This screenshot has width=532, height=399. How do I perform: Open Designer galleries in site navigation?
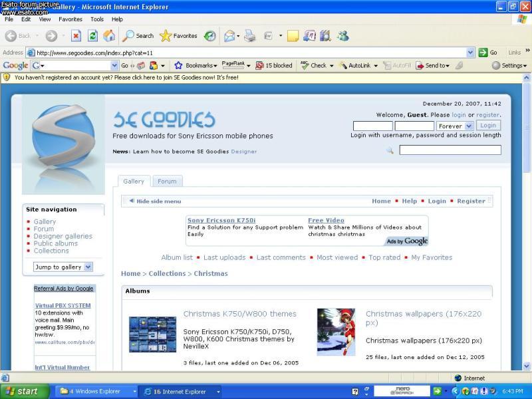pyautogui.click(x=63, y=236)
